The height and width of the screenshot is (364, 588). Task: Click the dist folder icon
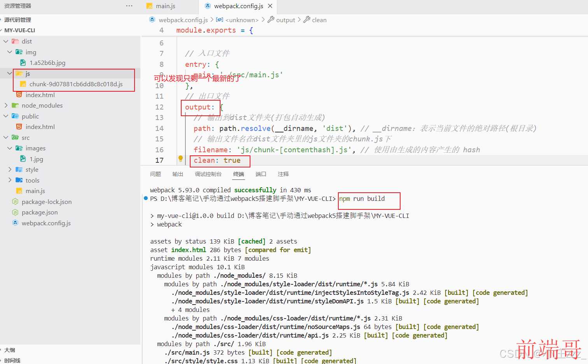(x=15, y=41)
